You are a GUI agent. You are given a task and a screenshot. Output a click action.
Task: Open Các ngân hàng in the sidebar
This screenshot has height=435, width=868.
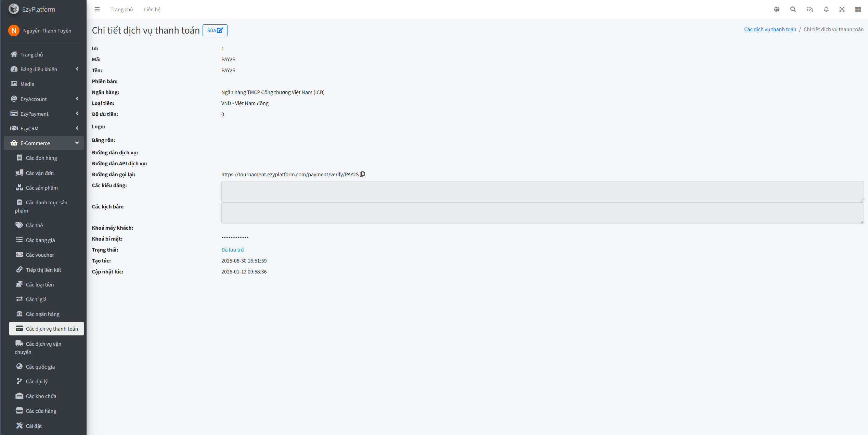pyautogui.click(x=42, y=314)
